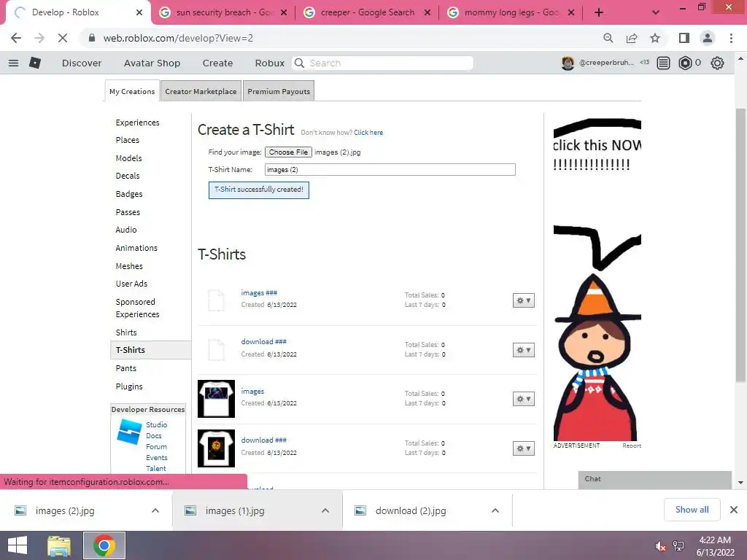Viewport: 747px width, 560px height.
Task: Click the Roblox Studio logo icon
Action: click(x=129, y=432)
